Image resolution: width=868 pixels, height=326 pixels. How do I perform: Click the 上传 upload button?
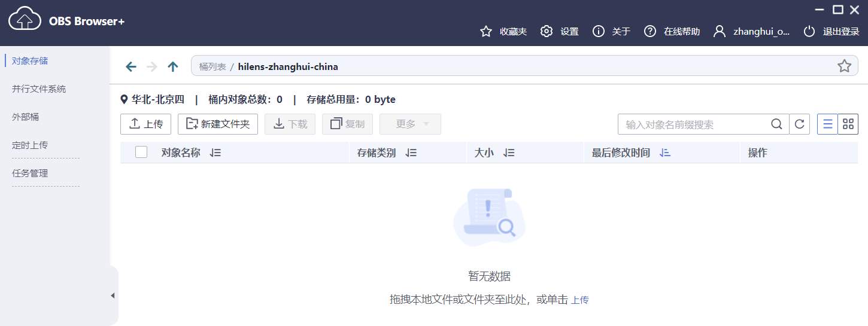[x=146, y=124]
